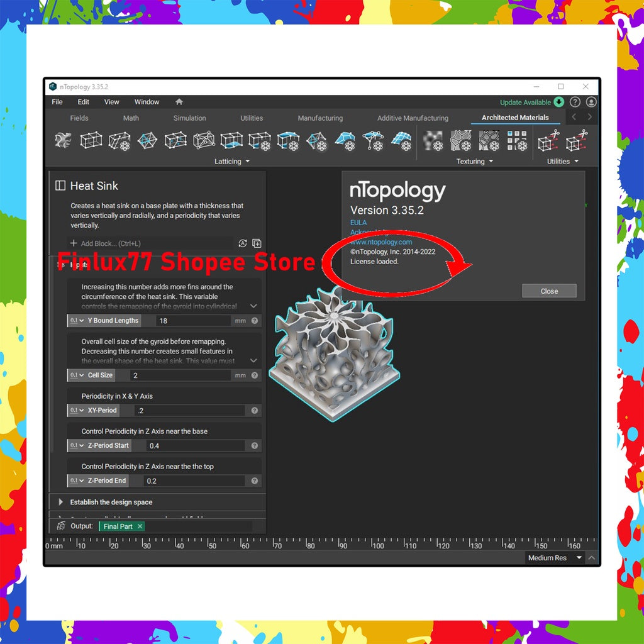Switch to the Manufacturing ribbon tab
The image size is (644, 644).
[319, 118]
